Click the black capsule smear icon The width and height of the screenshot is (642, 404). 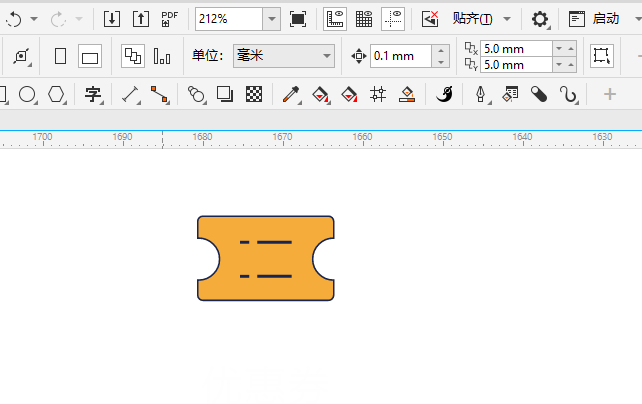[539, 95]
